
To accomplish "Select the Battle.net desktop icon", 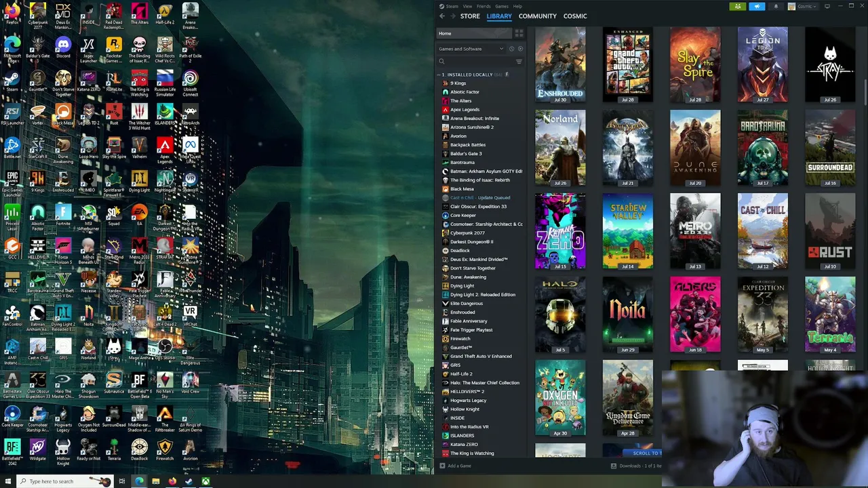I will point(12,148).
